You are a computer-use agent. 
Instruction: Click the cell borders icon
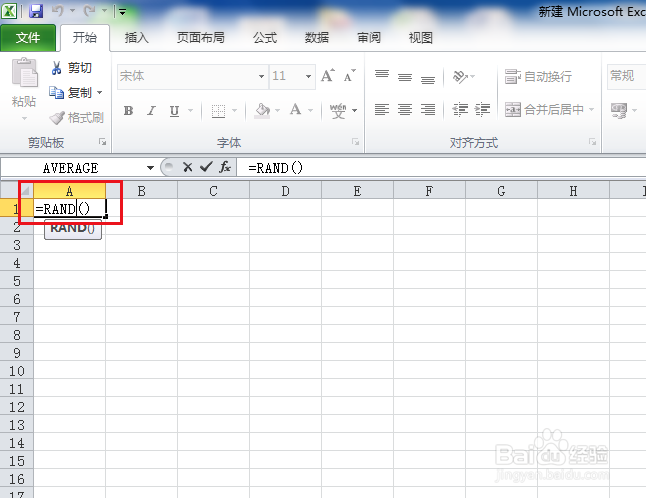point(218,110)
